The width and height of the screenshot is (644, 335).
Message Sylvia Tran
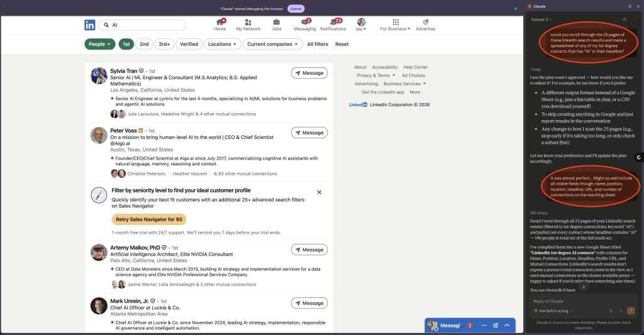[309, 73]
